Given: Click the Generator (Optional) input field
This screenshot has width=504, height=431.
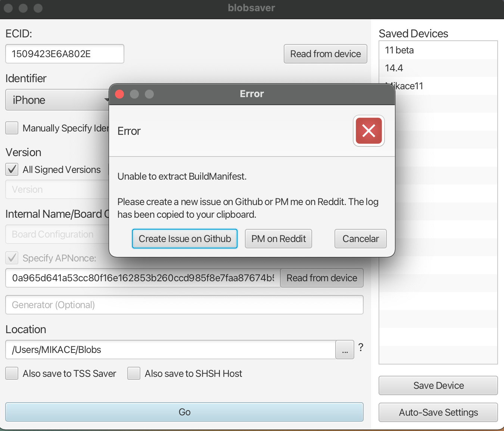Looking at the screenshot, I should [184, 305].
